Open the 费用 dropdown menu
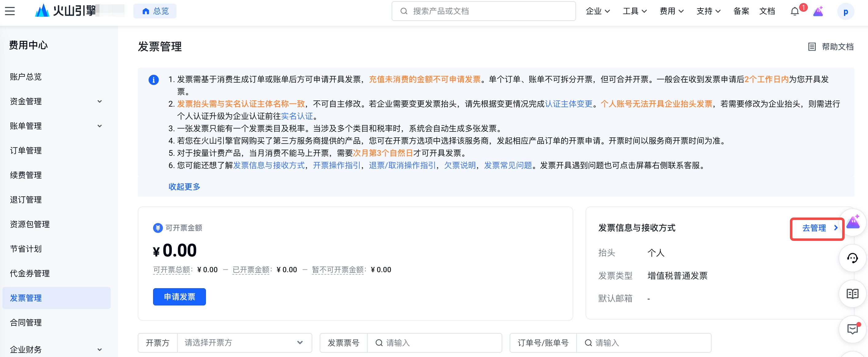This screenshot has height=357, width=868. coord(672,11)
